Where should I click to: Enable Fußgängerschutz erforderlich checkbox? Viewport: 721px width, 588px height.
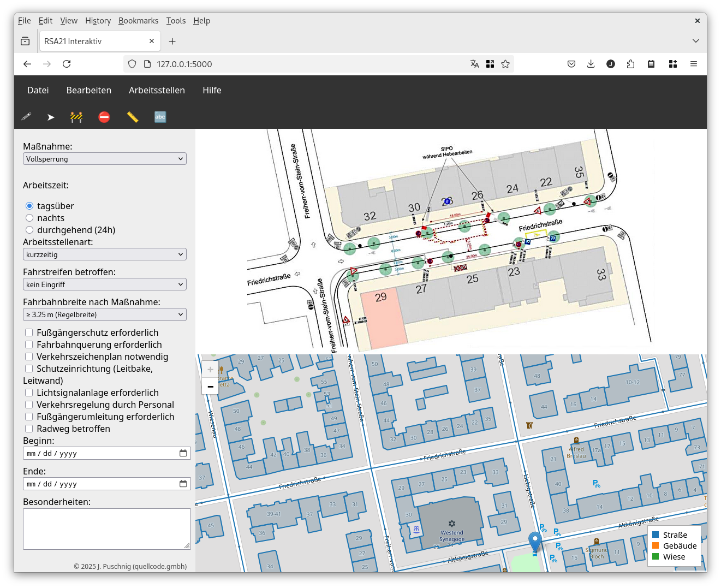click(29, 332)
